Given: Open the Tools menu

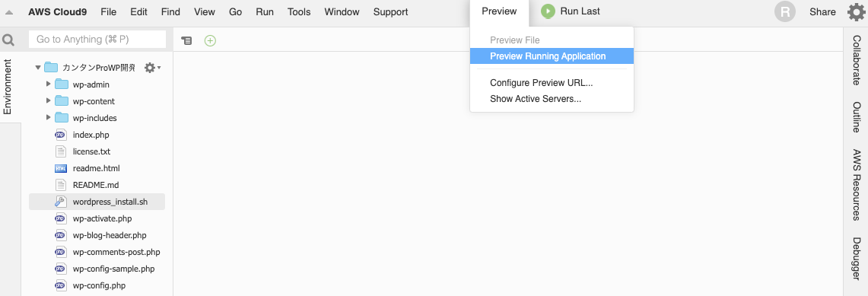Looking at the screenshot, I should (x=299, y=11).
